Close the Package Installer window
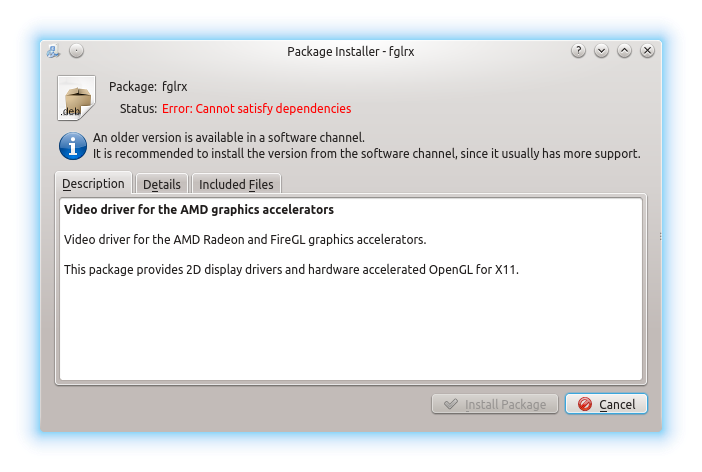The image size is (702, 472). pyautogui.click(x=648, y=51)
